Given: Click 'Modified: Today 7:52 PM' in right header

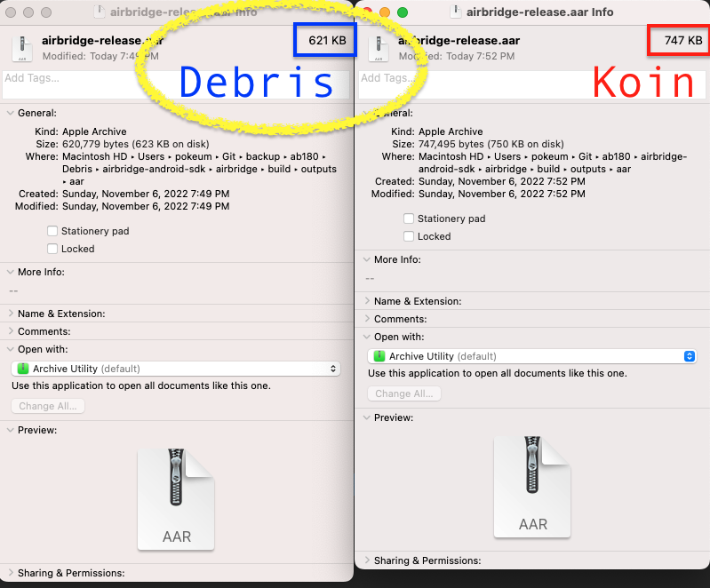Looking at the screenshot, I should click(x=457, y=56).
